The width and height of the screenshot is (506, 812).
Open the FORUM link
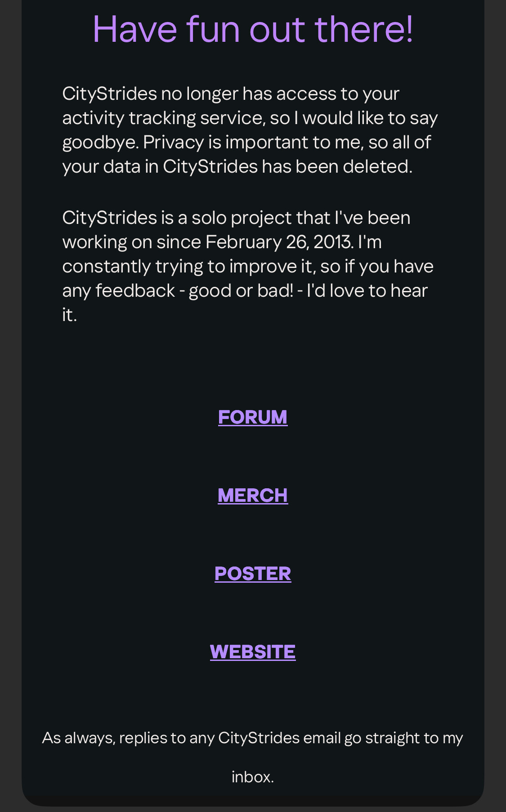coord(252,417)
